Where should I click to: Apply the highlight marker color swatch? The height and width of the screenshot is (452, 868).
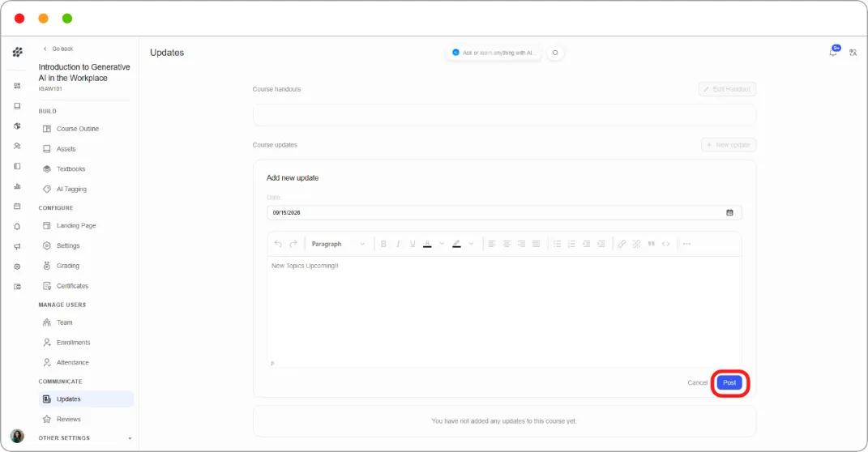coord(457,244)
